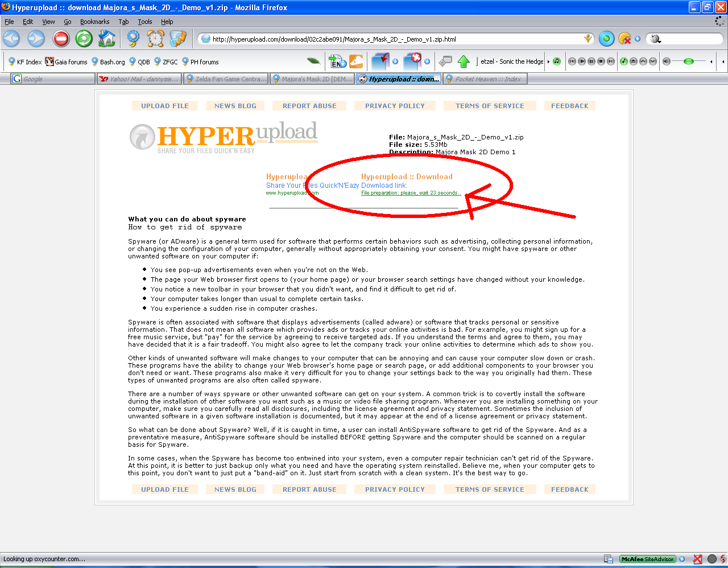Click the blue box red X status bar icon
This screenshot has height=568, width=728.
pos(698,559)
